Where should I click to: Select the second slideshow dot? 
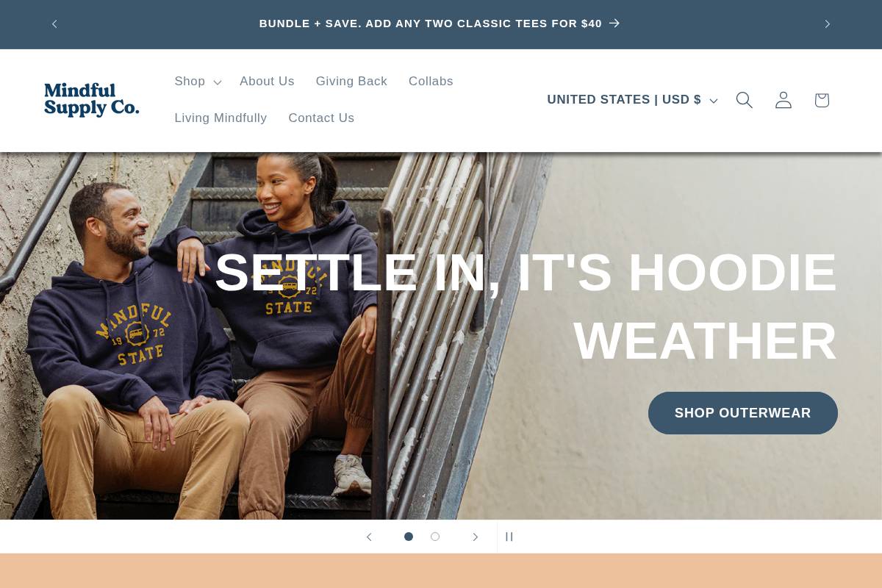[435, 537]
